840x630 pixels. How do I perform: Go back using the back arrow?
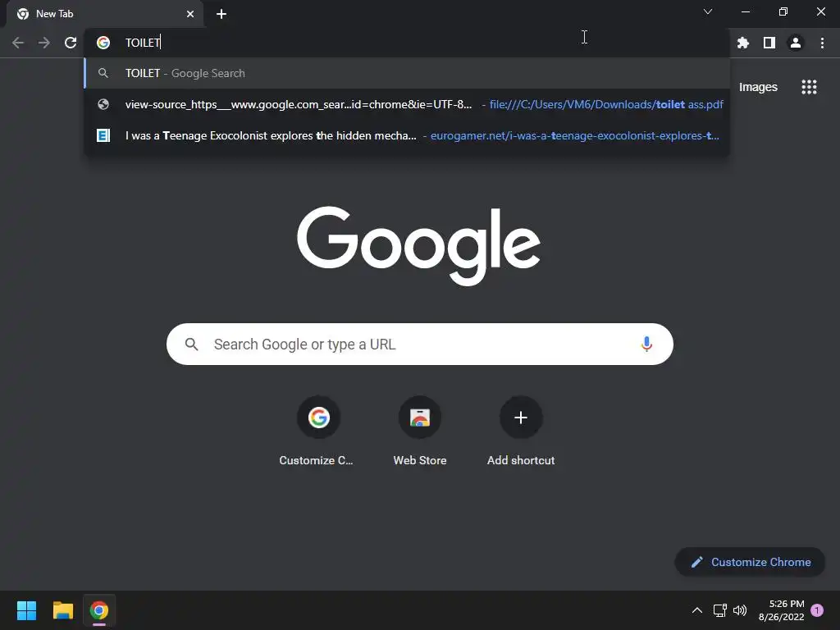(x=18, y=43)
